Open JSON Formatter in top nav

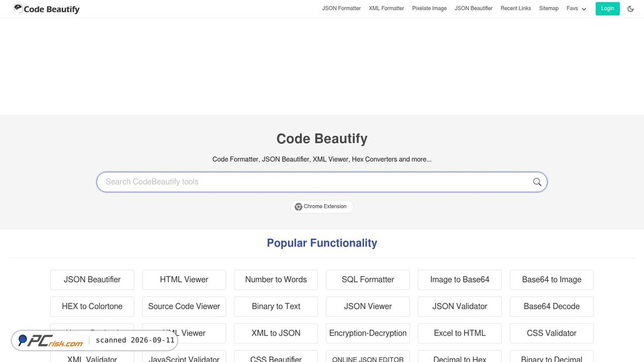pyautogui.click(x=341, y=8)
